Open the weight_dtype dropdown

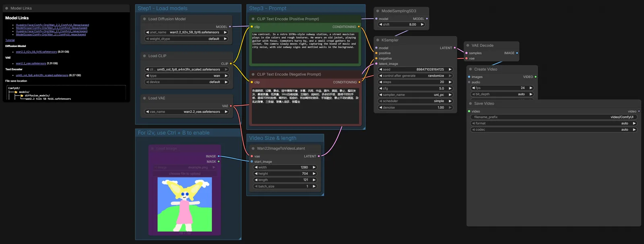tap(187, 39)
